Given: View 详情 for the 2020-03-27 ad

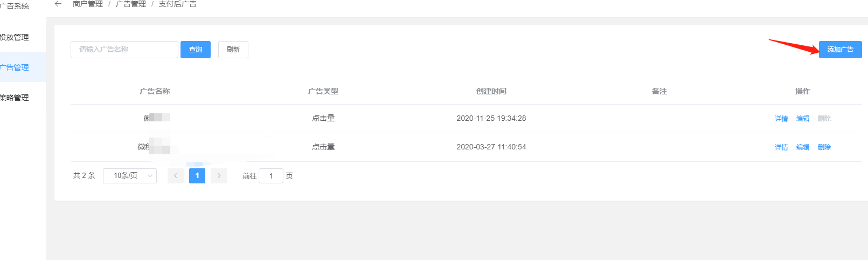Looking at the screenshot, I should [781, 147].
